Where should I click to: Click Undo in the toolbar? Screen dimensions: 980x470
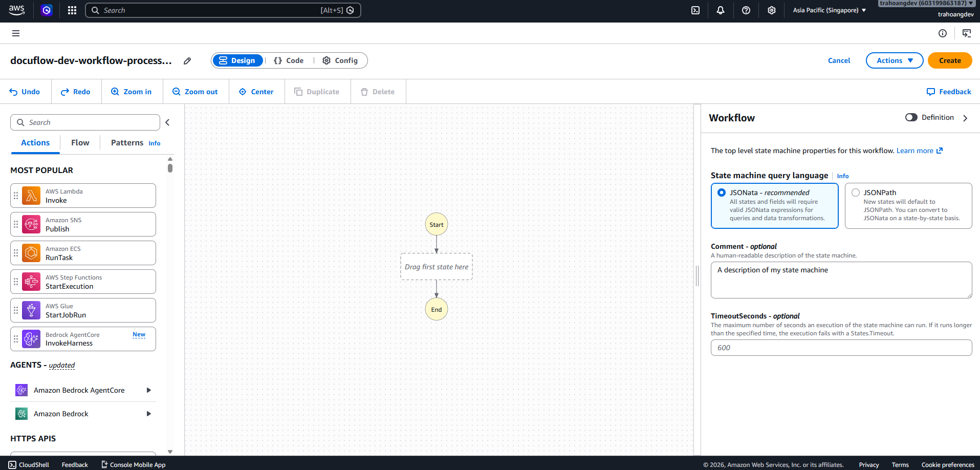click(x=25, y=92)
